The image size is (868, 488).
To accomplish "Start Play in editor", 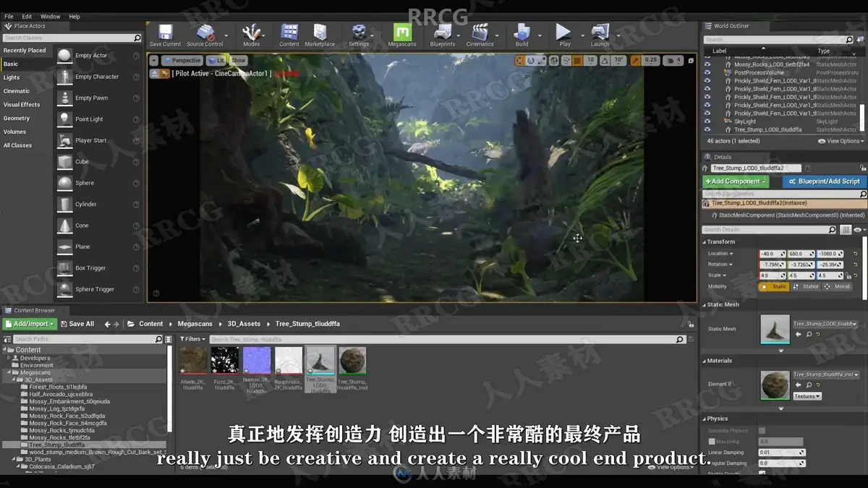I will [x=564, y=35].
